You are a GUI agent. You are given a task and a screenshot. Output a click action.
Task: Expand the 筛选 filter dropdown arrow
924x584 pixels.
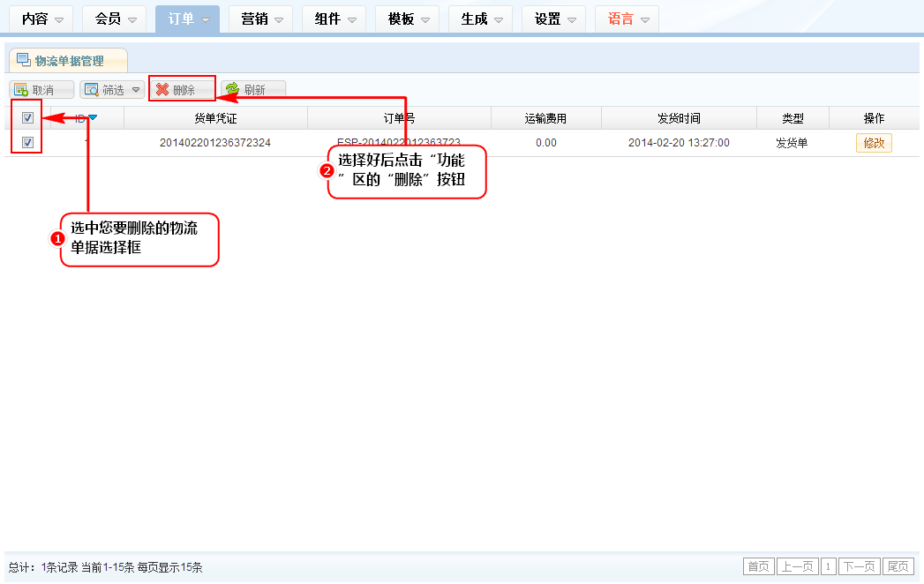pos(135,90)
